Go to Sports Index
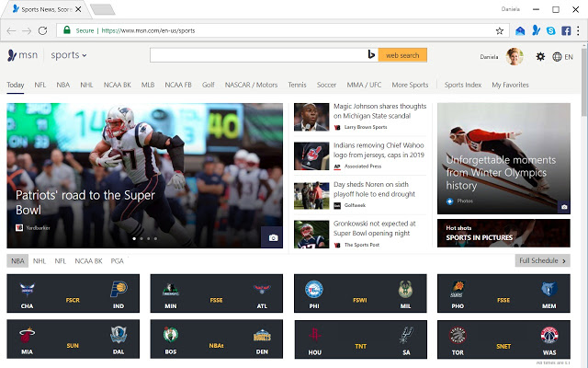This screenshot has width=588, height=368. point(463,85)
